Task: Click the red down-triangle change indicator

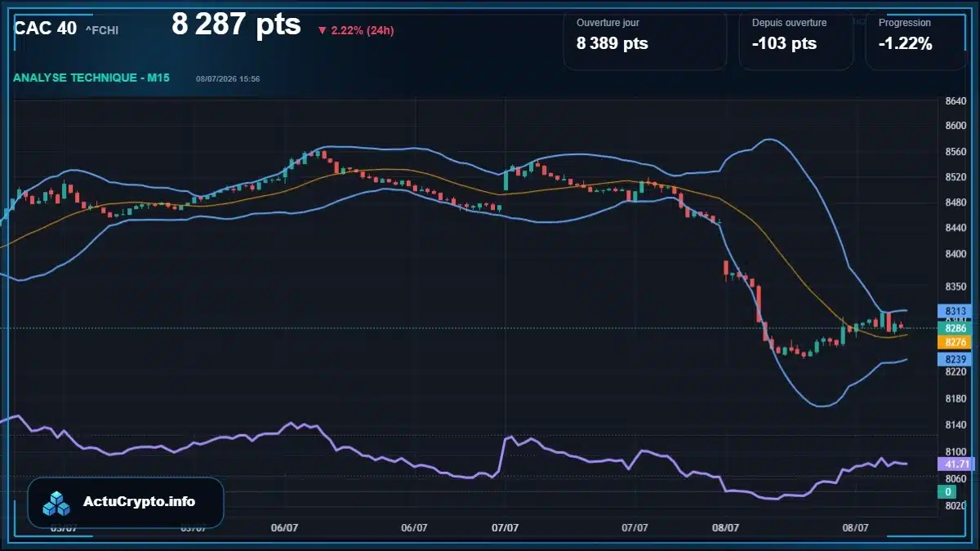Action: (322, 31)
